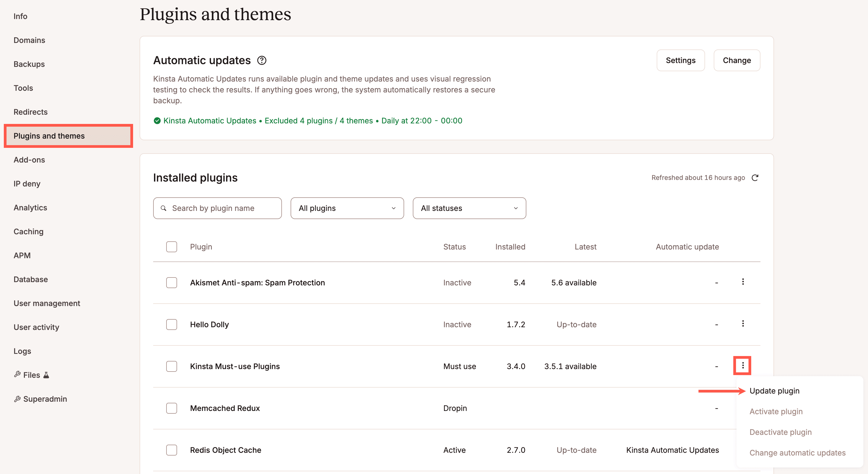Viewport: 868px width, 474px height.
Task: Open the Automatic updates help tooltip icon
Action: coord(262,60)
